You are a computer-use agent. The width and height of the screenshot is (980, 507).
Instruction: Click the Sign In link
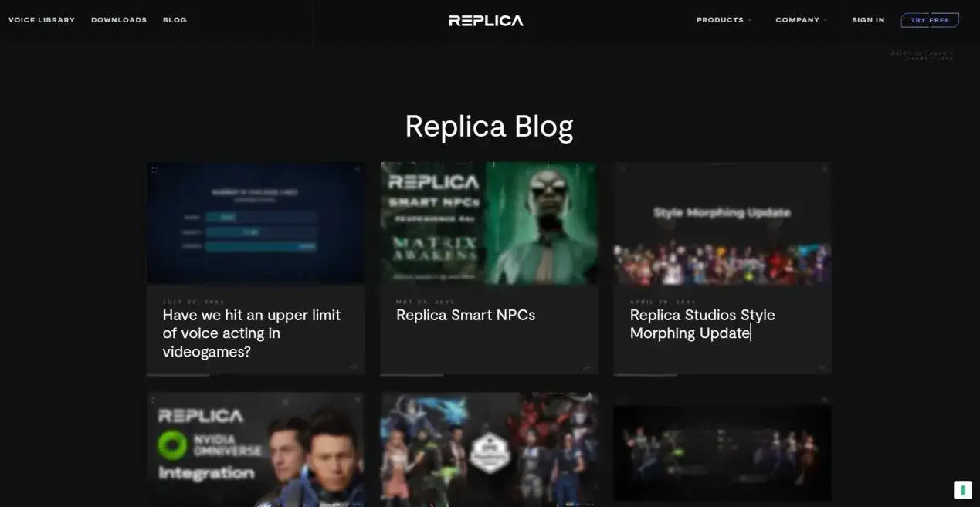[868, 20]
